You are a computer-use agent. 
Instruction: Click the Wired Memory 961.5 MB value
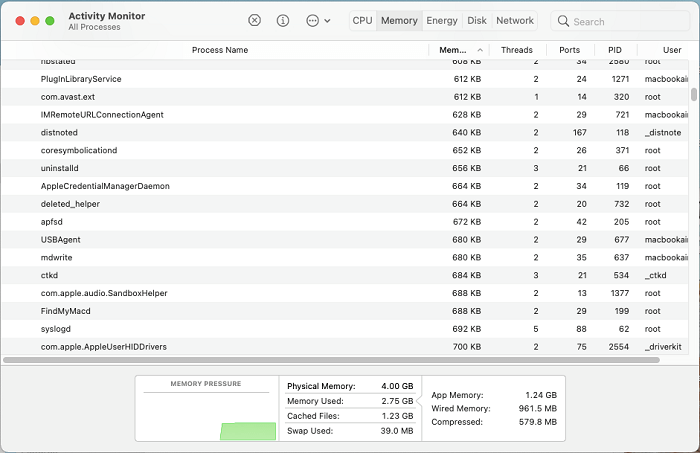[x=538, y=408]
